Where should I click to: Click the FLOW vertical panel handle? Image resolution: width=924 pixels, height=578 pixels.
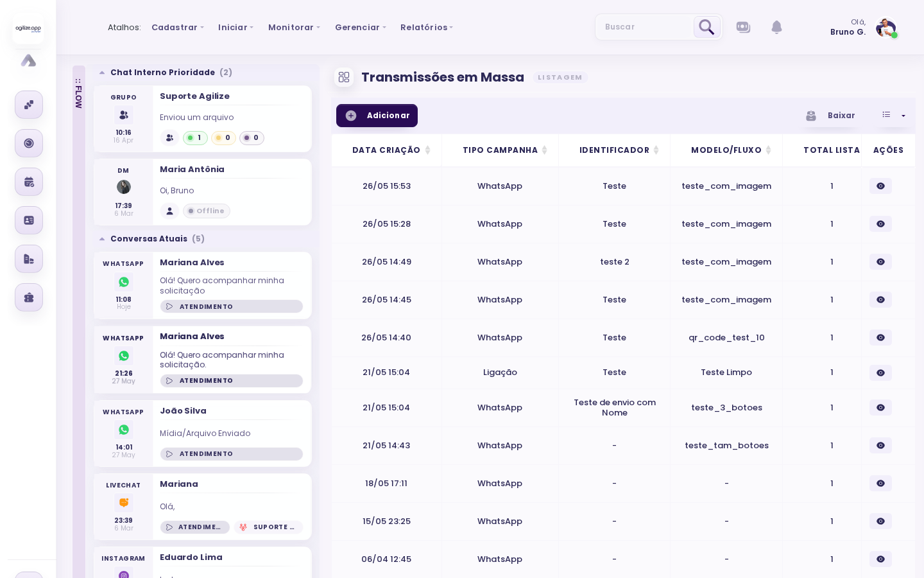coord(78,94)
